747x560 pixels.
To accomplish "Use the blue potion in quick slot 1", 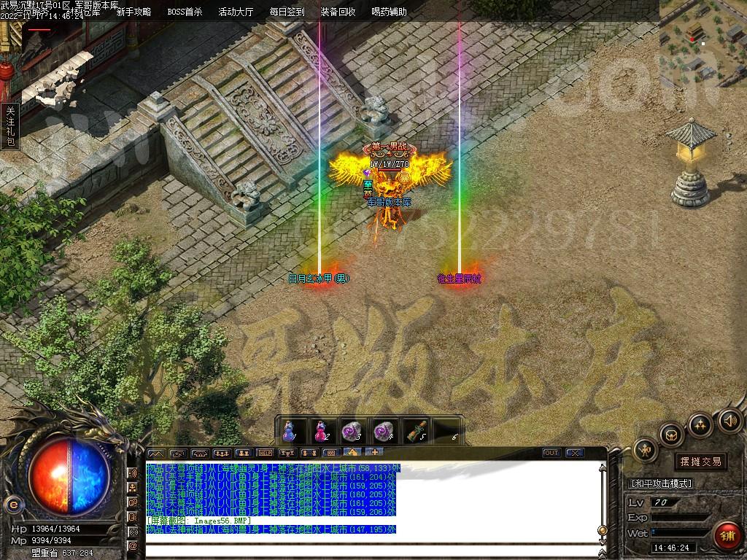I will (290, 430).
